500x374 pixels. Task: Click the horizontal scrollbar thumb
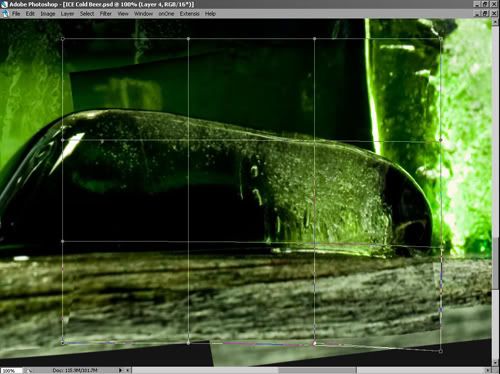tap(317, 370)
